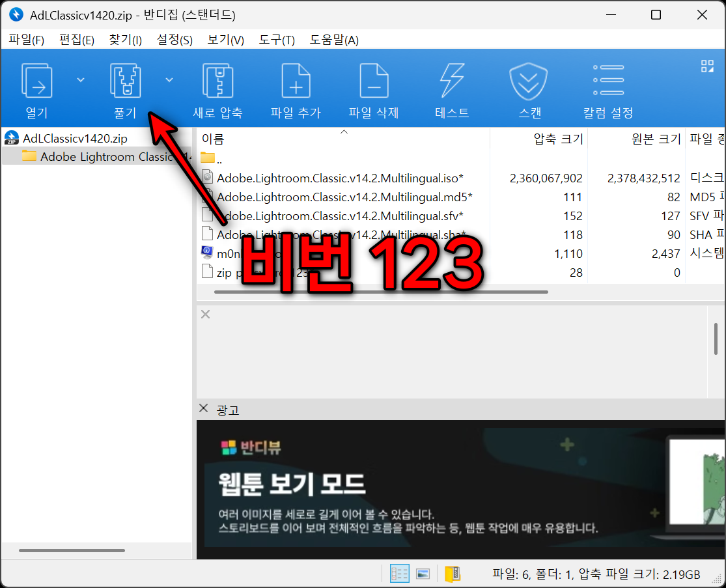Screen dimensions: 726x588
Task: Click the 152 compressed size cell
Action: [573, 216]
